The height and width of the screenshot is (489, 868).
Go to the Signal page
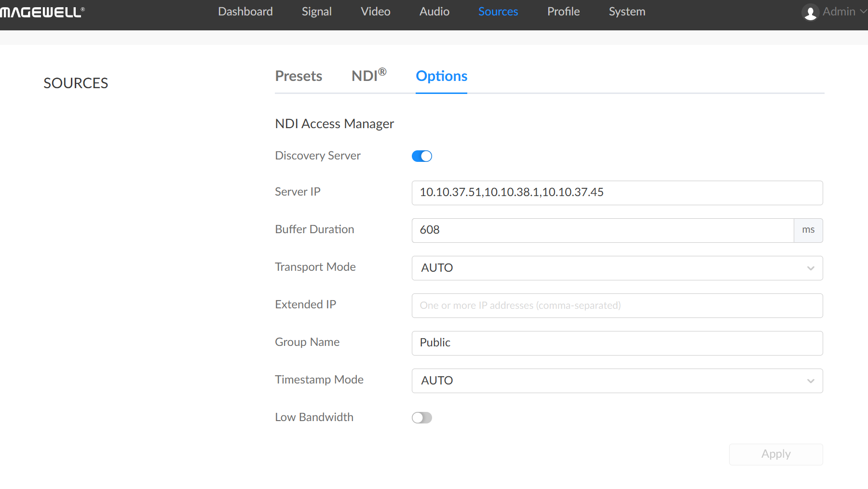pos(316,12)
